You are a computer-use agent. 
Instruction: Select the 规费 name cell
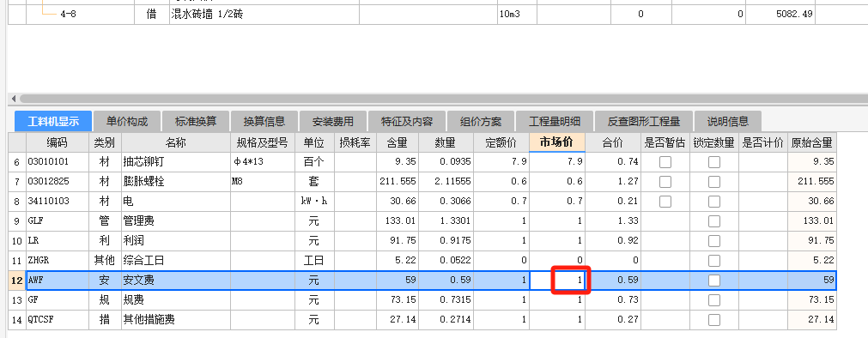(x=175, y=300)
